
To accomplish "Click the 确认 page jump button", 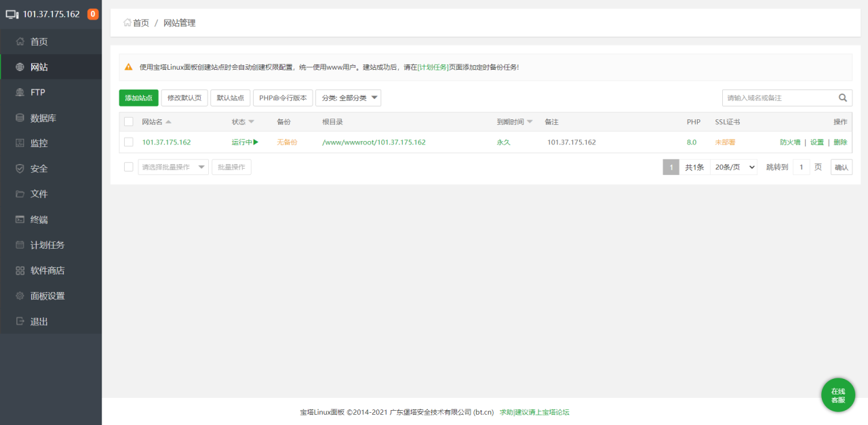I will click(x=842, y=167).
